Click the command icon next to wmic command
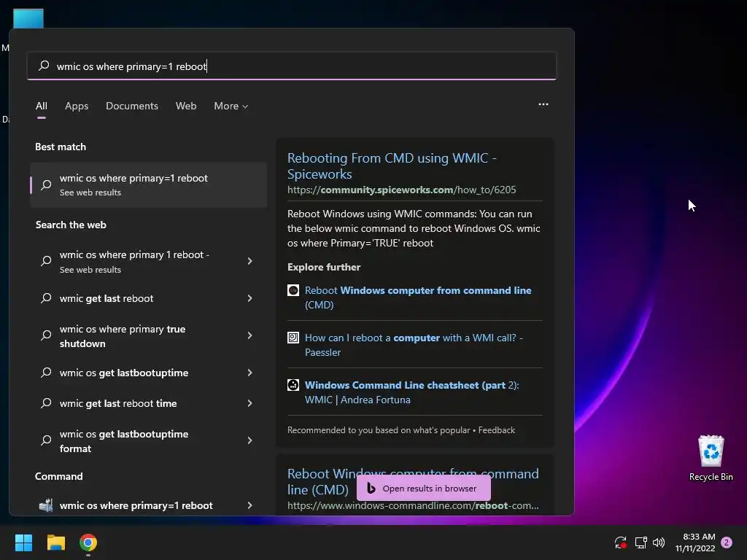 click(46, 505)
